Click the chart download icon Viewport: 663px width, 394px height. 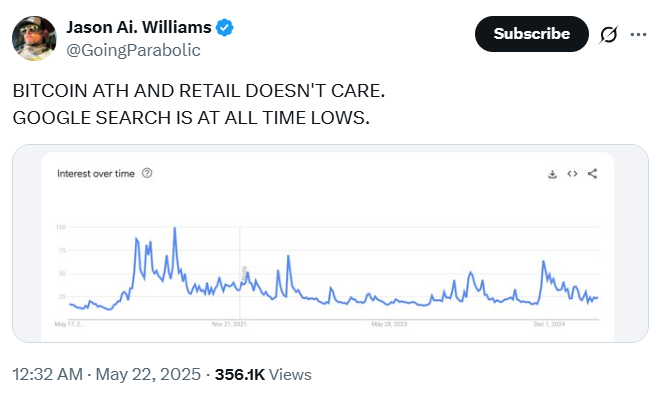(552, 174)
